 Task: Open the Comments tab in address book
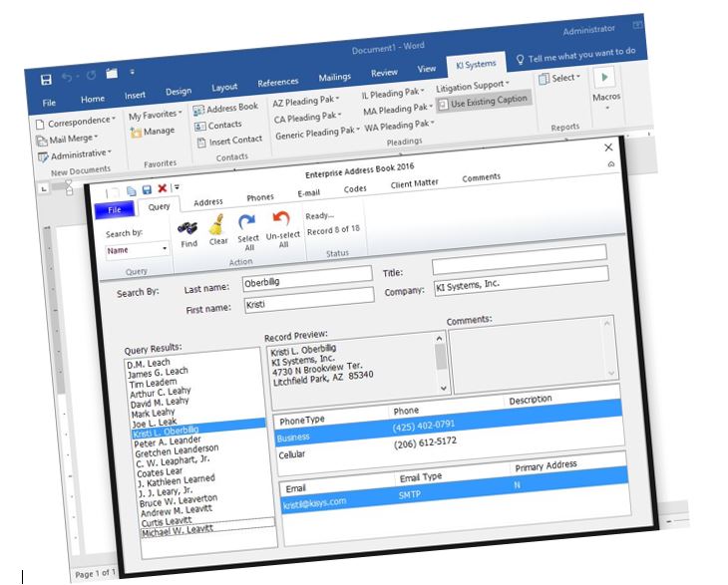[x=481, y=177]
